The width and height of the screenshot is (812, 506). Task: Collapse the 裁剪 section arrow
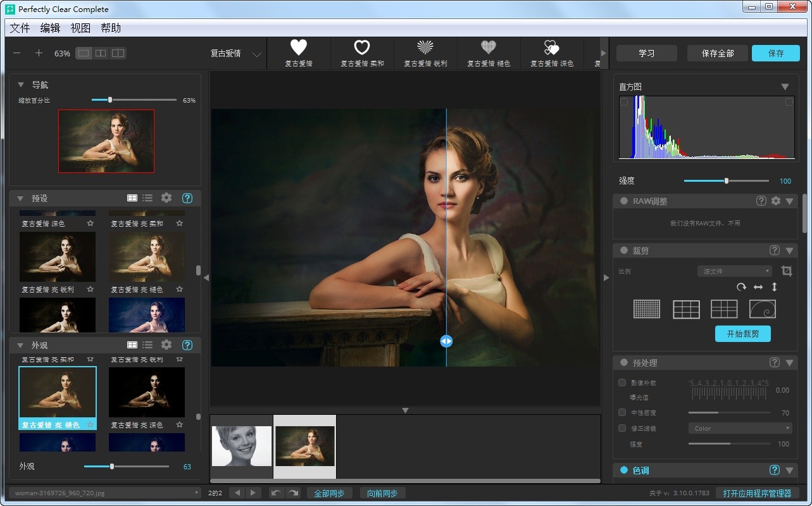pos(789,251)
